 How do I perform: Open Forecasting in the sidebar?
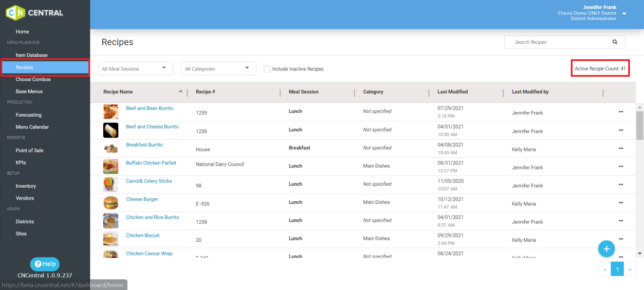click(29, 115)
